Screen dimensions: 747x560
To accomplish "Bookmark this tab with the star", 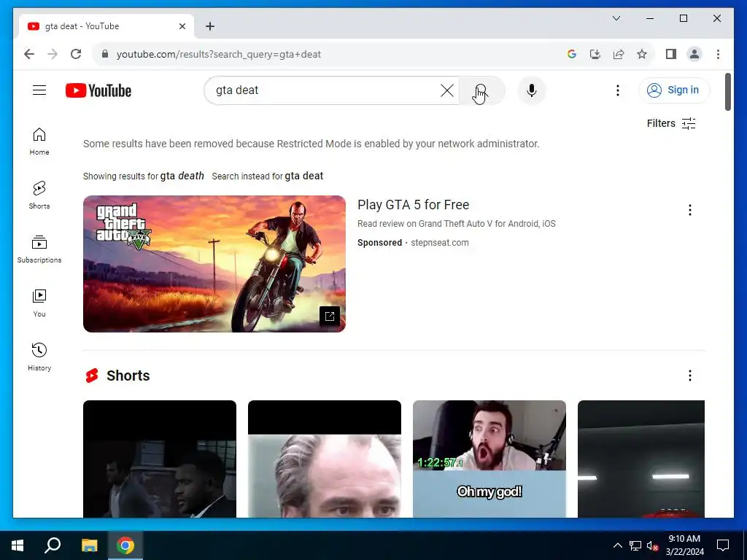I will click(x=642, y=54).
